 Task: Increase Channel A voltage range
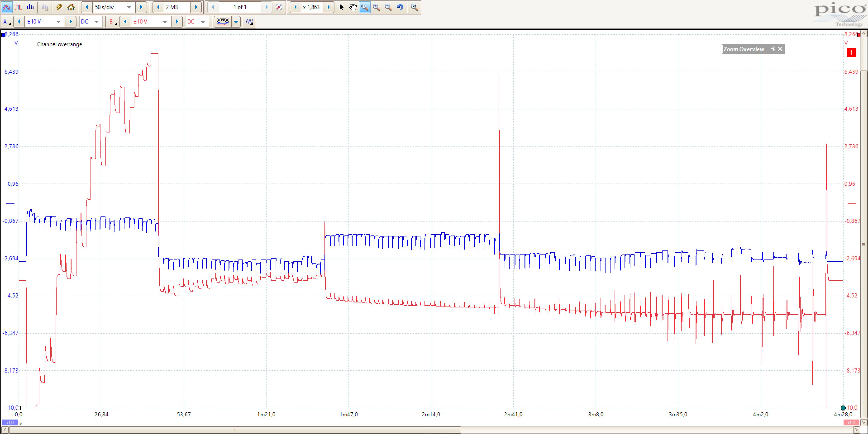[x=70, y=21]
